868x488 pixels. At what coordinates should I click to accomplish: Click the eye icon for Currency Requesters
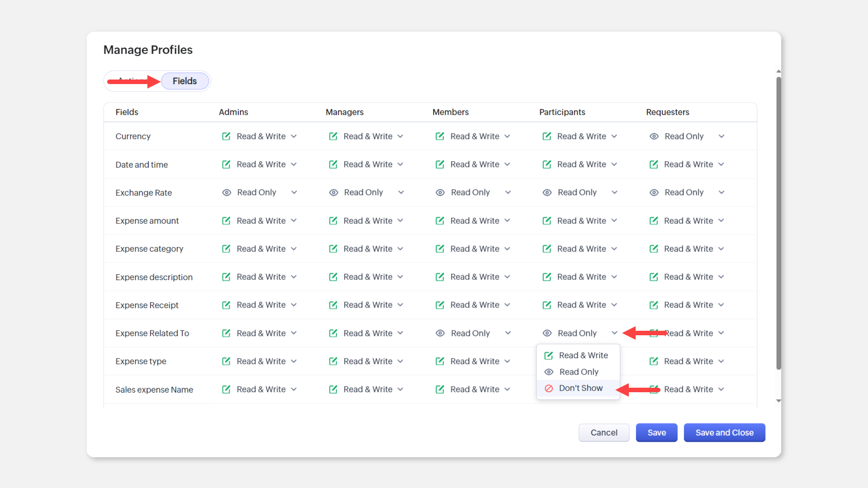654,136
